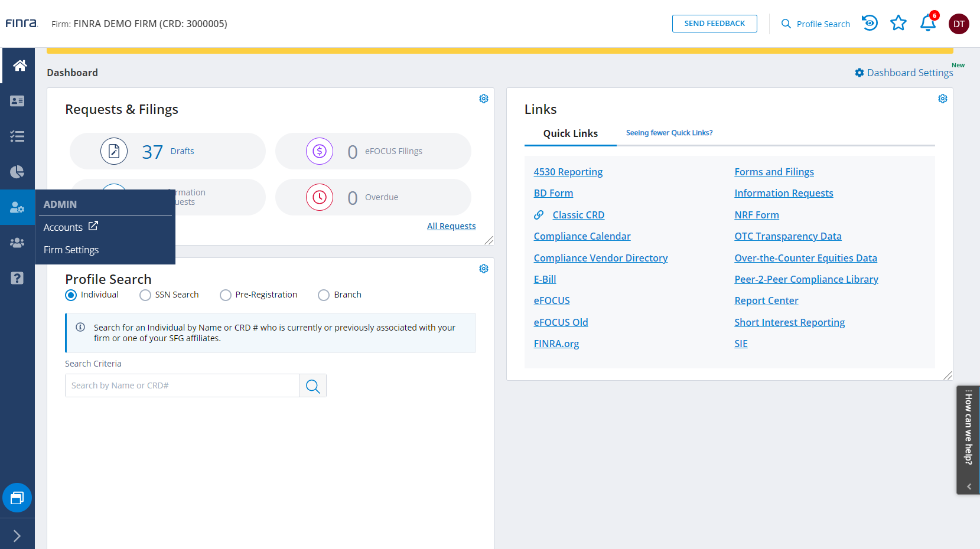Select Firm Settings from Admin menu
The image size is (980, 549).
pyautogui.click(x=71, y=250)
